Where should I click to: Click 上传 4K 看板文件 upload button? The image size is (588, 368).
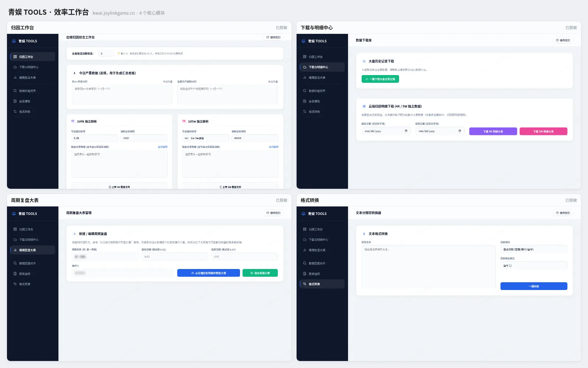pyautogui.click(x=119, y=186)
